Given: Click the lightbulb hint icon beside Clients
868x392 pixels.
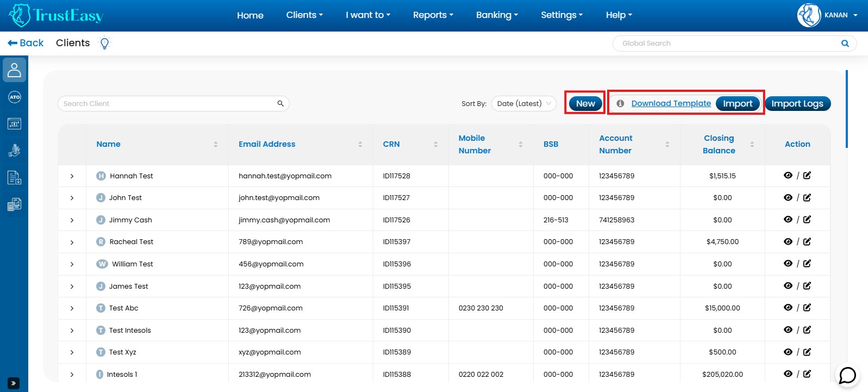Looking at the screenshot, I should click(105, 43).
